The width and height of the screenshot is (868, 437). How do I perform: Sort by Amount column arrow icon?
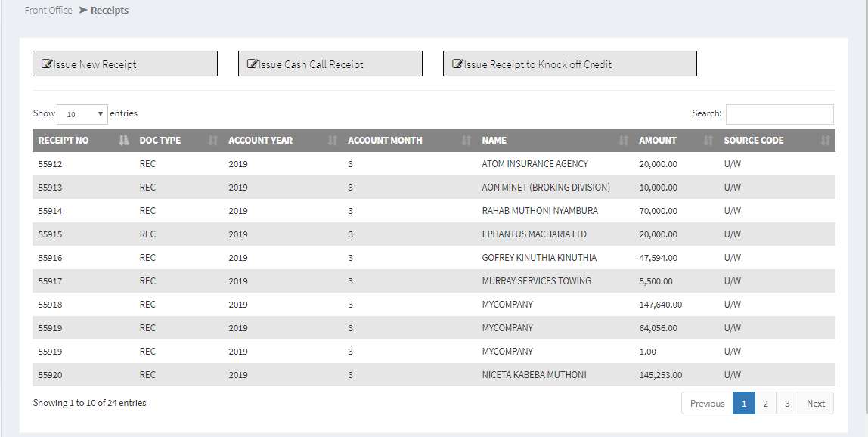(x=708, y=141)
